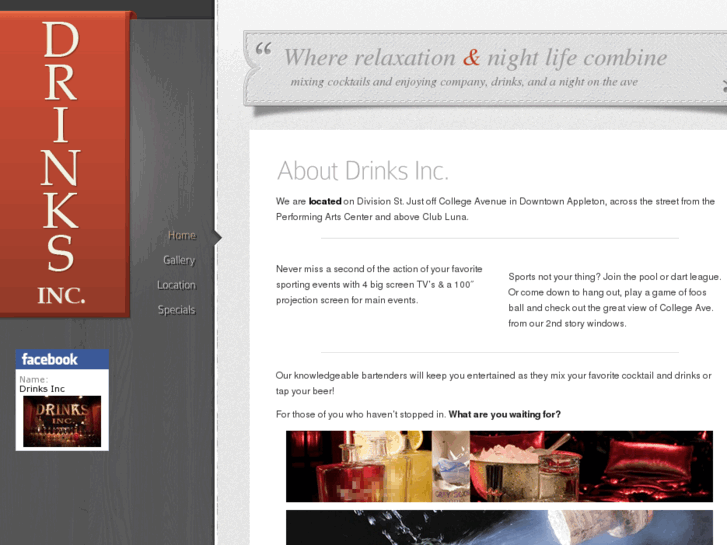Viewport: 727px width, 545px height.
Task: Click the 'Where relaxation & night life combine' tagline
Action: (475, 58)
